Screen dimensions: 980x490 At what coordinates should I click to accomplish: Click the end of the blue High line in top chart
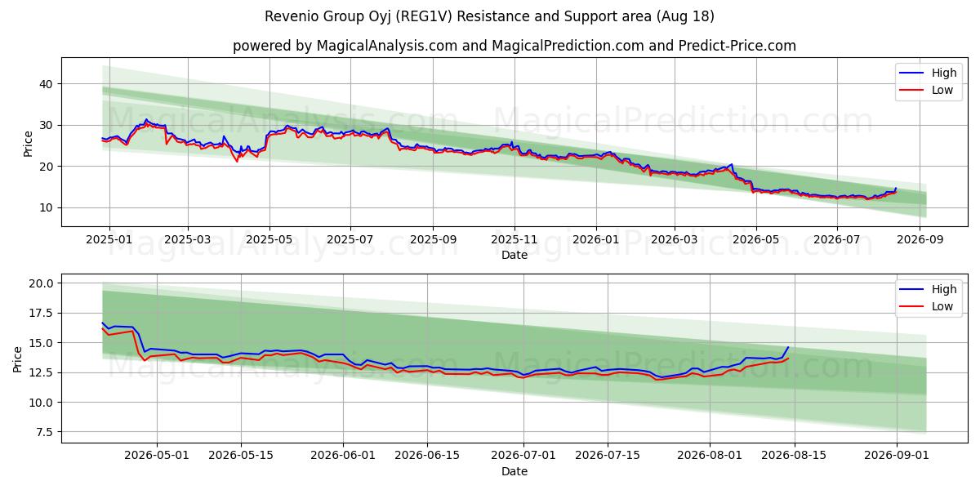(x=896, y=189)
